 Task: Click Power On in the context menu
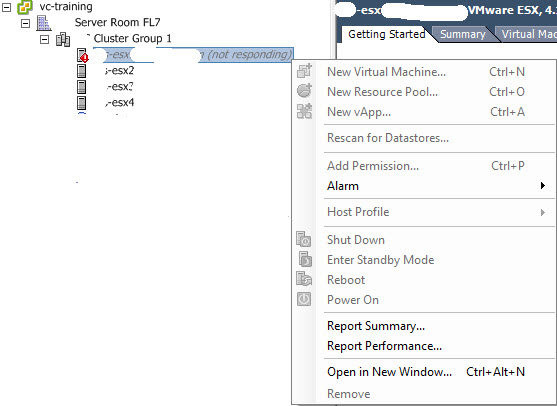[x=424, y=300]
